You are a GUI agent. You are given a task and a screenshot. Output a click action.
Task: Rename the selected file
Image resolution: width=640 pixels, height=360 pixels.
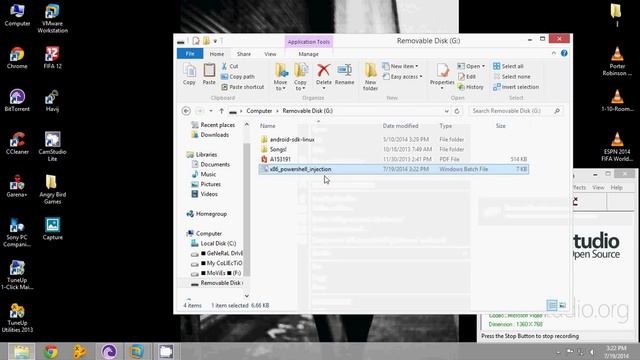344,74
